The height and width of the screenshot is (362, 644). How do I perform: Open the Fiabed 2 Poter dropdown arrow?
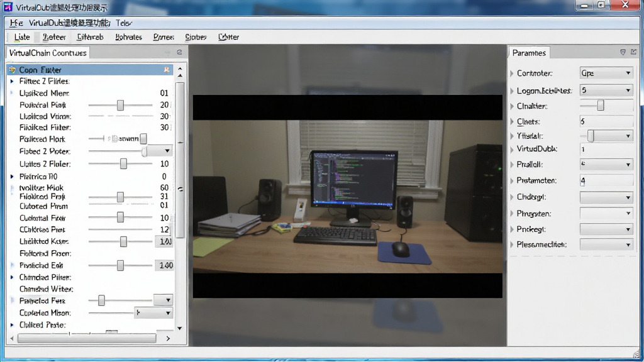click(167, 151)
